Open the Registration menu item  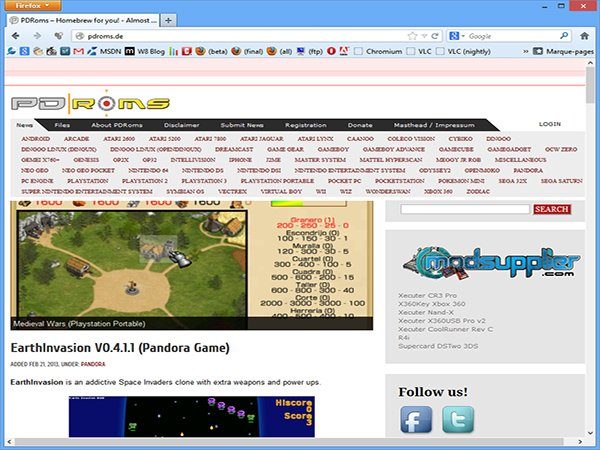(x=305, y=125)
